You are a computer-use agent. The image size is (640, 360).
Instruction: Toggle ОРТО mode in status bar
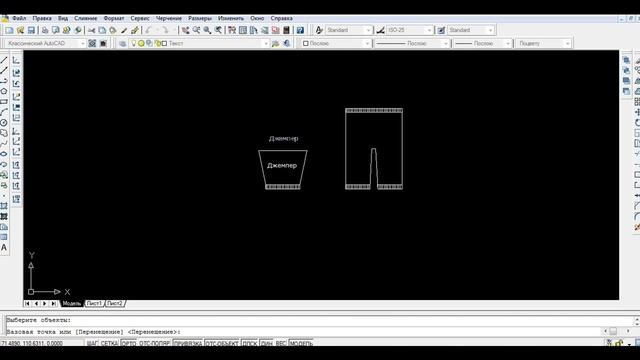coord(129,343)
